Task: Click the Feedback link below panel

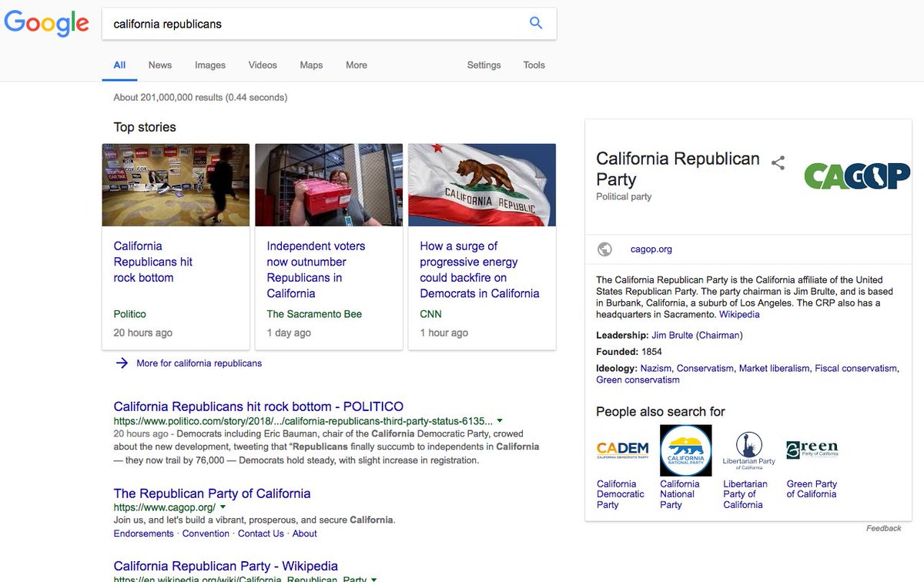Action: pos(884,528)
